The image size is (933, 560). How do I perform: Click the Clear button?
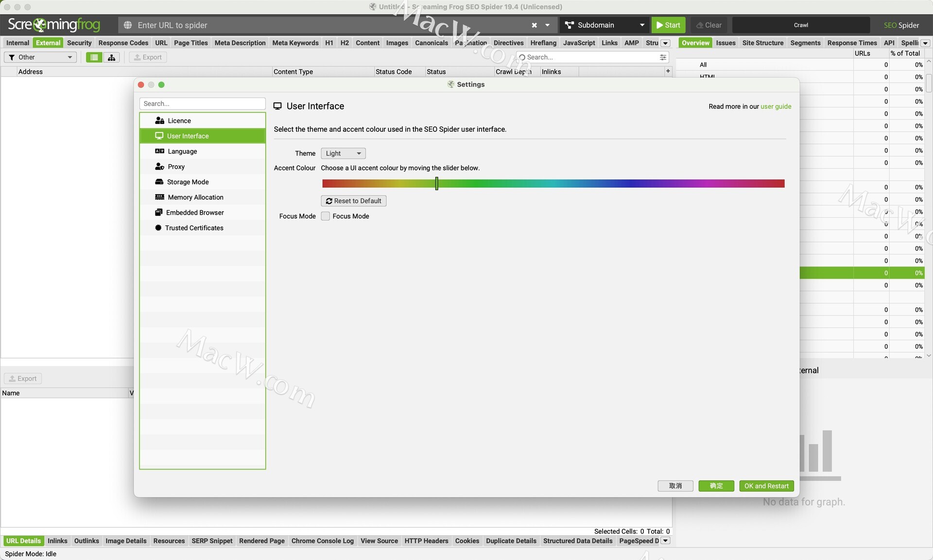coord(708,25)
